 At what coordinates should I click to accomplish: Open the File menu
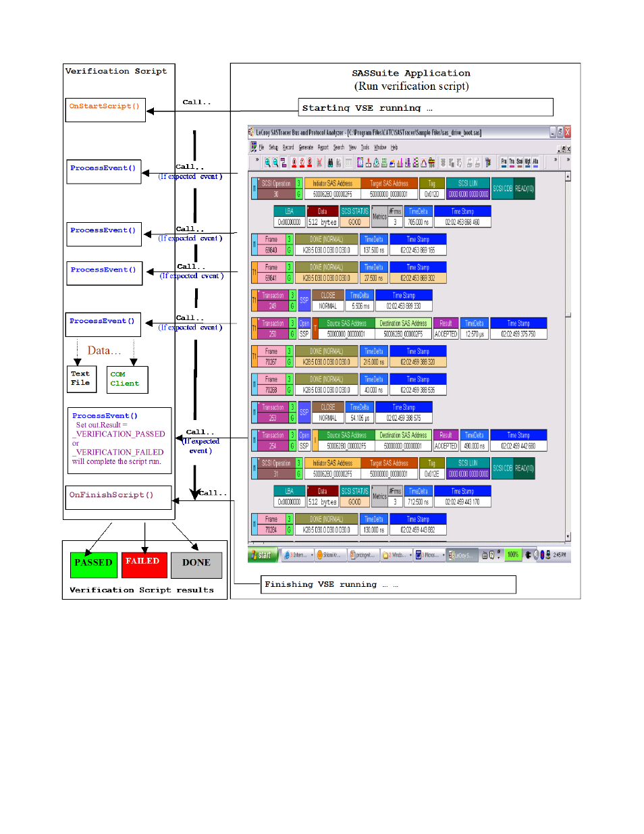click(x=261, y=147)
